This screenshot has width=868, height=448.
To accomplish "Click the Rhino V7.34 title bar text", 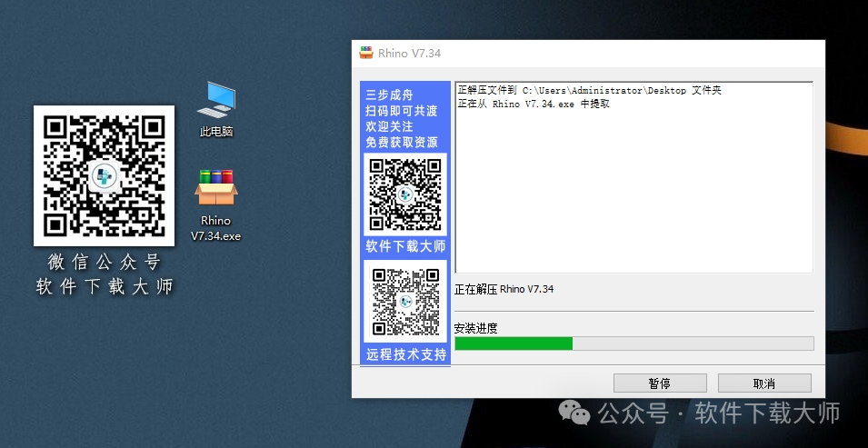I will 410,54.
